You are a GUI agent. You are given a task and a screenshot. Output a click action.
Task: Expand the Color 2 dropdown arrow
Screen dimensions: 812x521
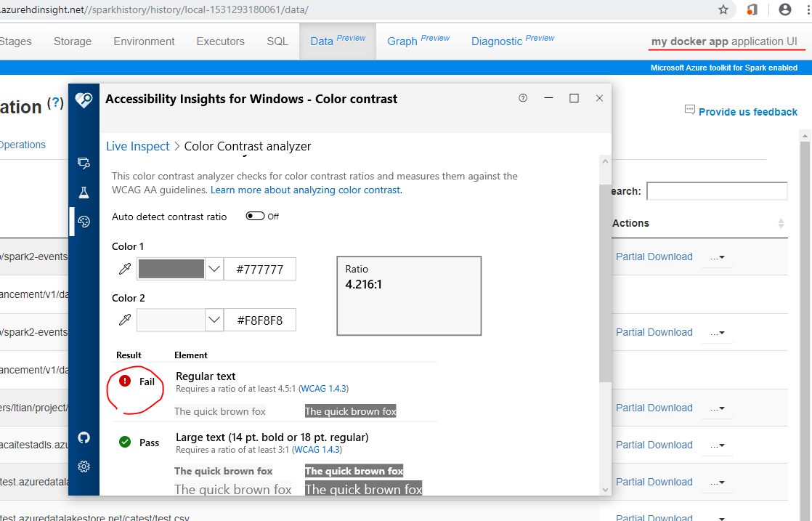pyautogui.click(x=214, y=320)
